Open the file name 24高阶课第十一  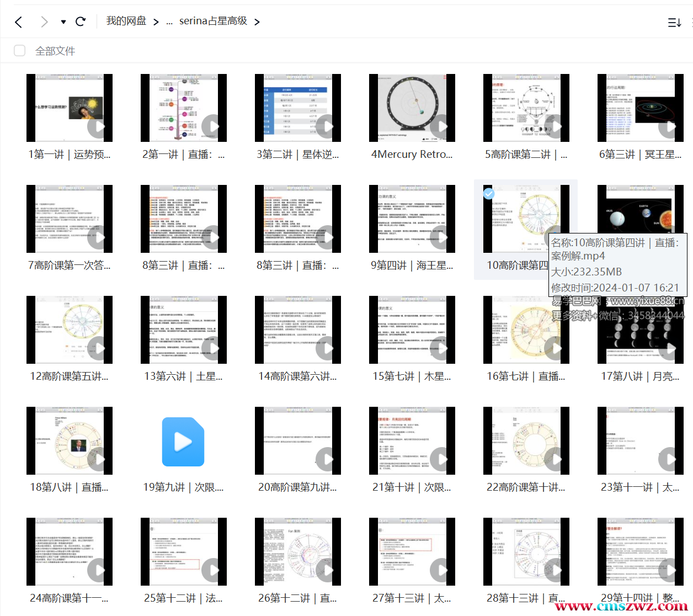pos(69,598)
